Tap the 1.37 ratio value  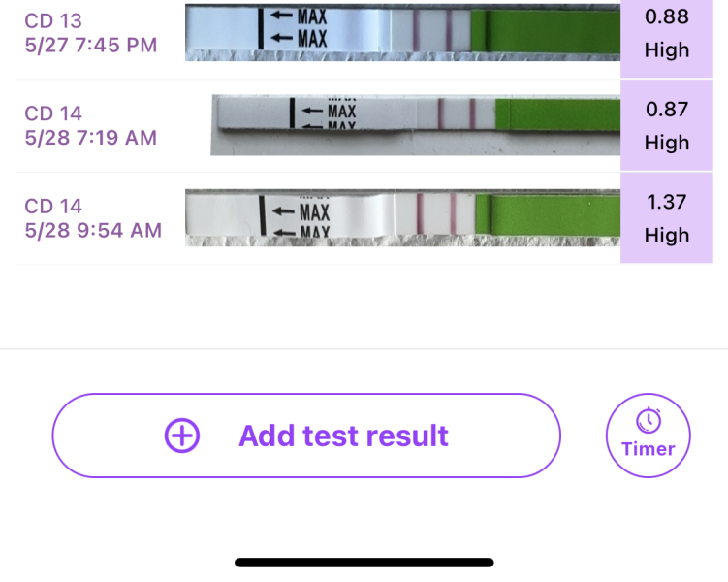pyautogui.click(x=666, y=202)
